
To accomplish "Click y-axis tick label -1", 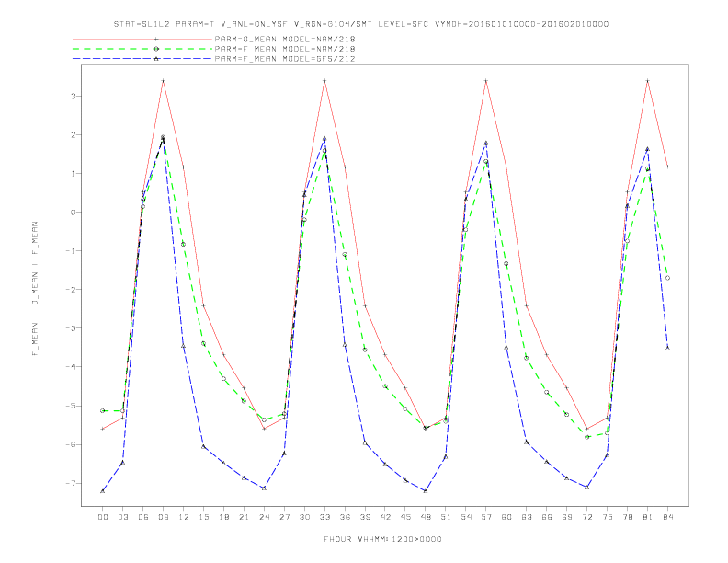I will (x=70, y=251).
